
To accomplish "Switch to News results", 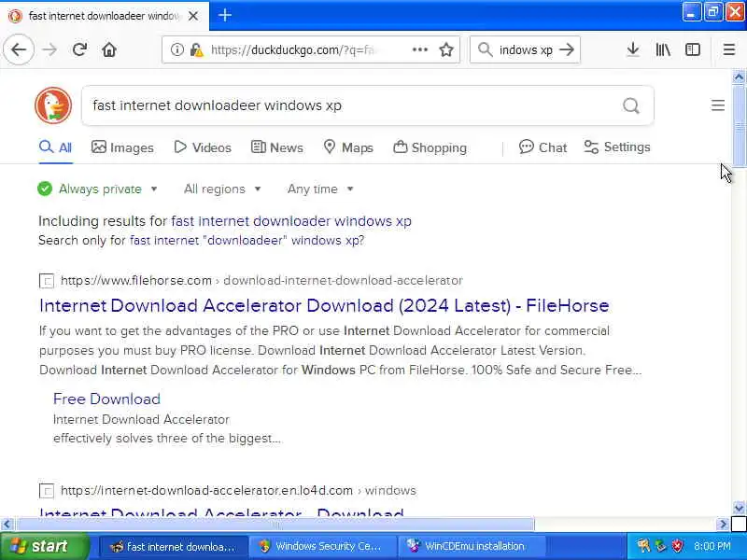I will point(276,147).
